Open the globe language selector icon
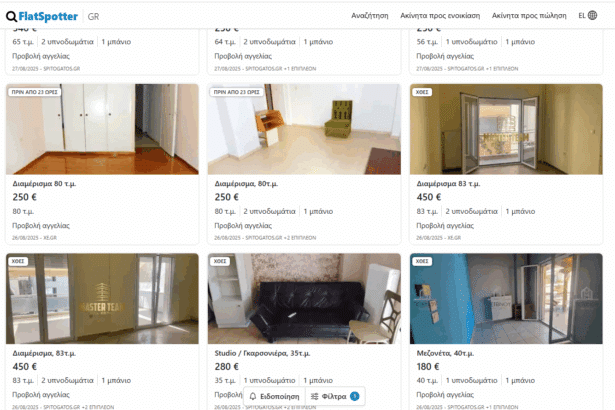This screenshot has height=410, width=615. point(593,15)
